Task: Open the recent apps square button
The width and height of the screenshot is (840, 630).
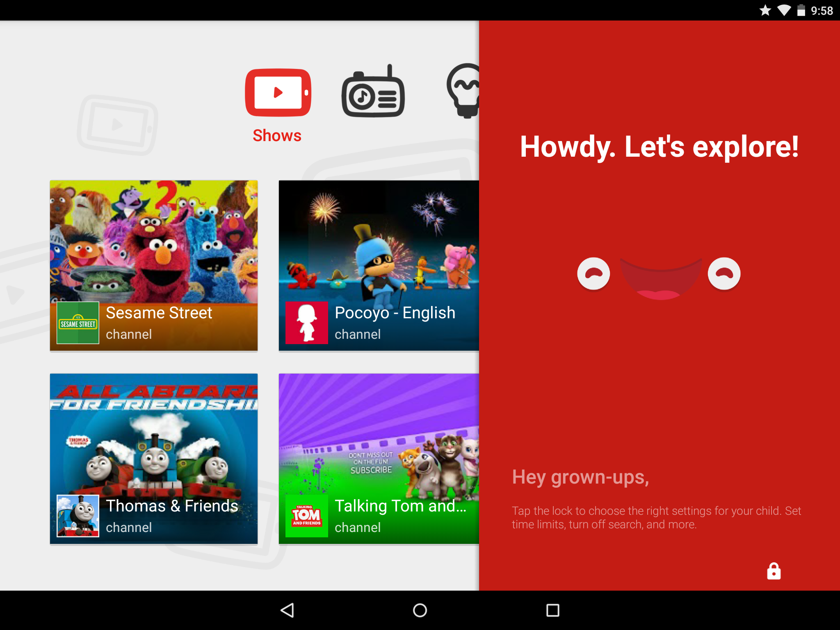Action: click(x=552, y=610)
